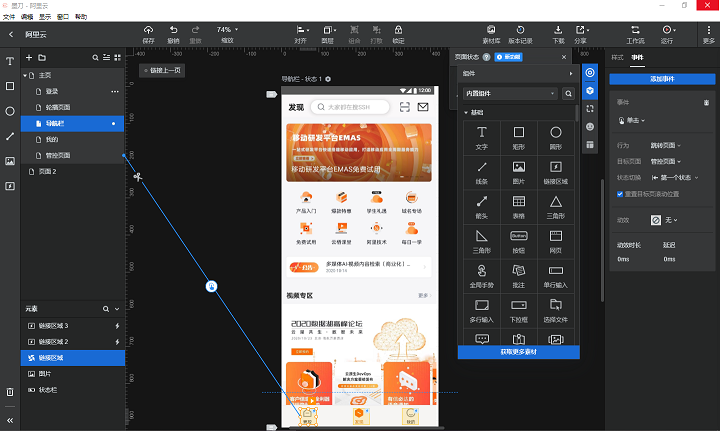This screenshot has height=431, width=720.
Task: Select the 轮播页面 page in page tree
Action: click(x=73, y=107)
